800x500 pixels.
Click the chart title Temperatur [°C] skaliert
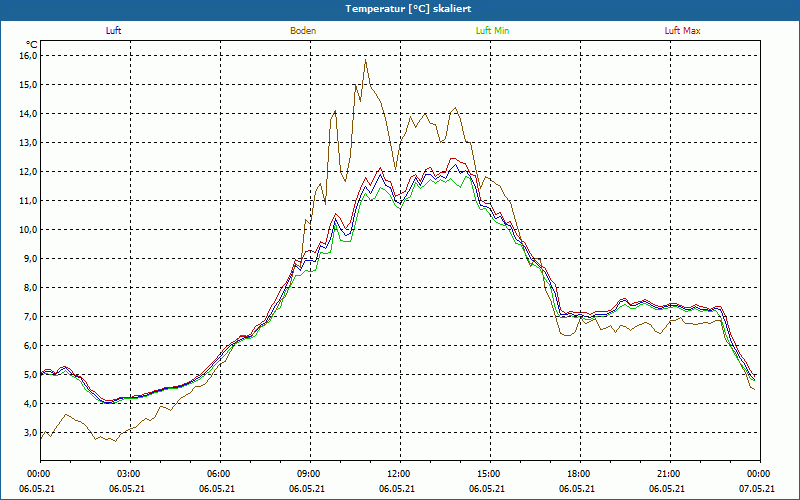click(408, 9)
